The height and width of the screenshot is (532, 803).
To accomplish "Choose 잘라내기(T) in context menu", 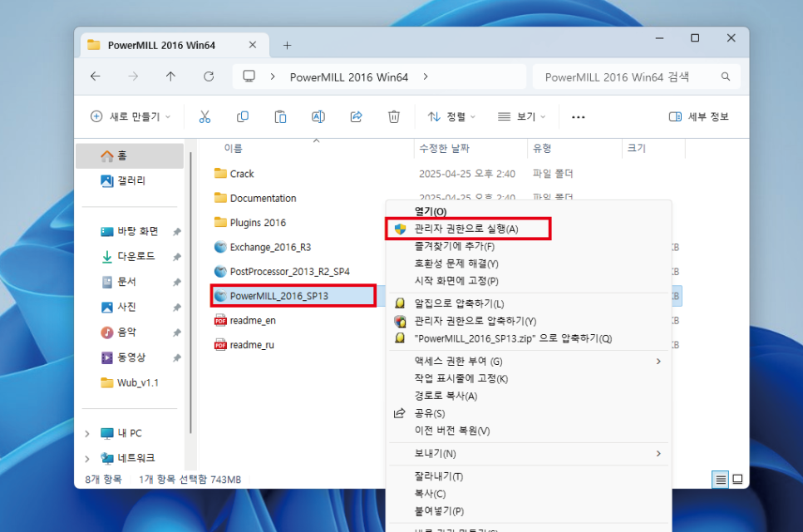I will point(529,476).
